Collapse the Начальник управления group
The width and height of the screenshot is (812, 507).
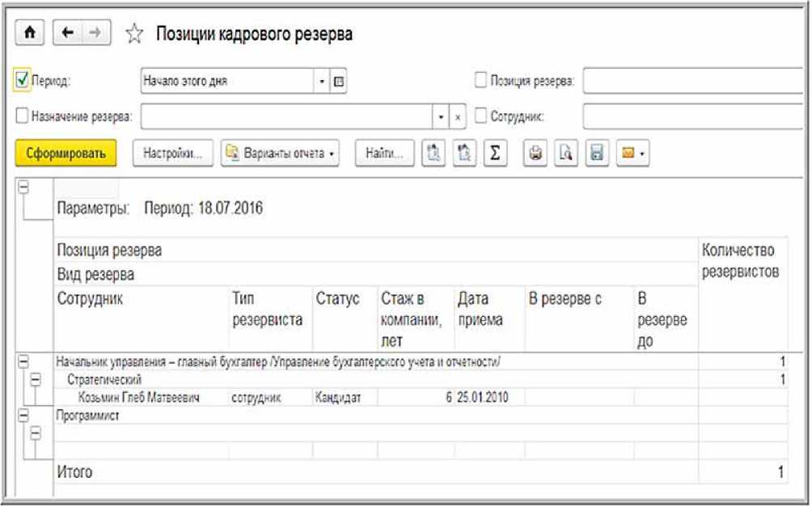click(23, 361)
